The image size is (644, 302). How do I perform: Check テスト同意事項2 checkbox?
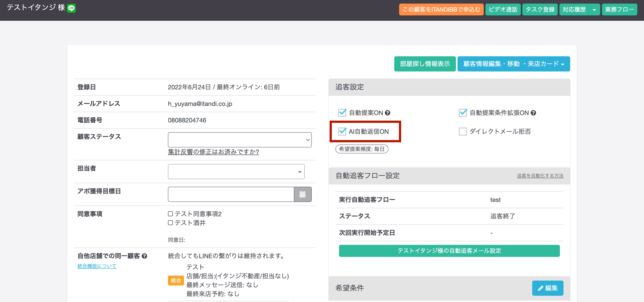point(170,214)
